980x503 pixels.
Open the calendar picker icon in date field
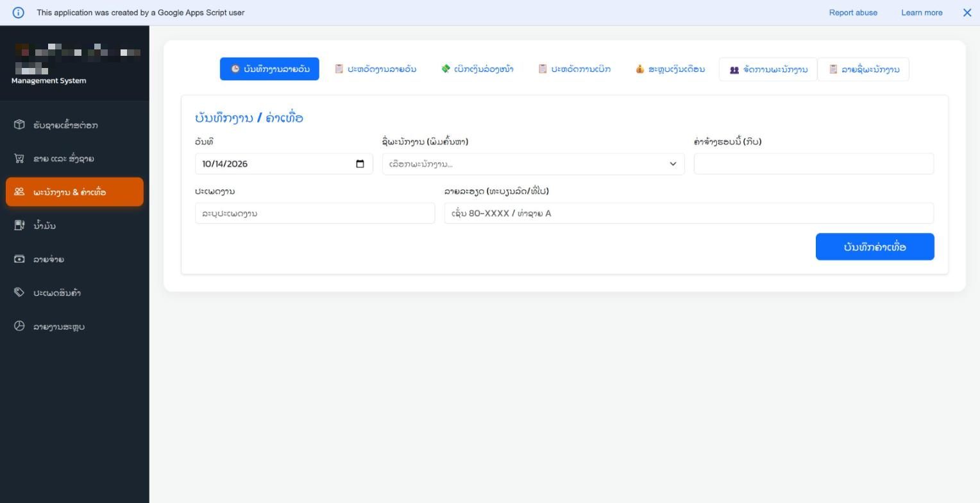click(360, 164)
